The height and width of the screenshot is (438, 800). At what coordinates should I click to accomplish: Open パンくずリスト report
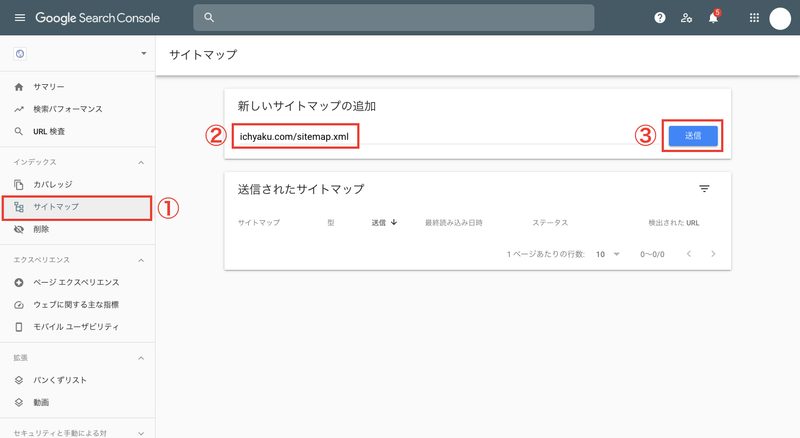pos(60,380)
